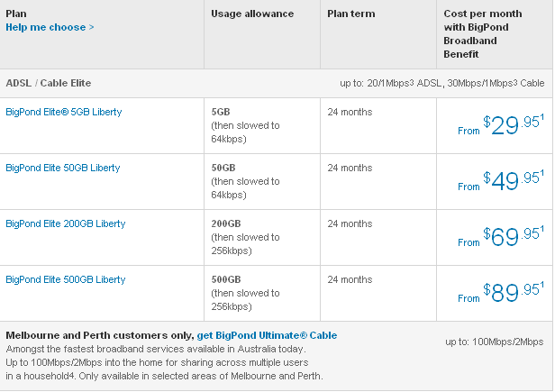Open BigPond Elite 5GB Liberty plan link
Image resolution: width=555 pixels, height=392 pixels.
pyautogui.click(x=64, y=112)
